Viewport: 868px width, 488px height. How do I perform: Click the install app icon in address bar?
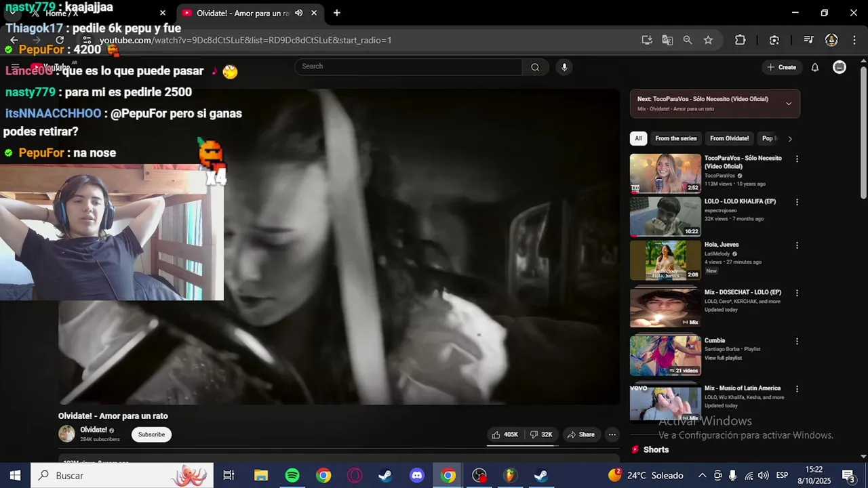point(647,40)
